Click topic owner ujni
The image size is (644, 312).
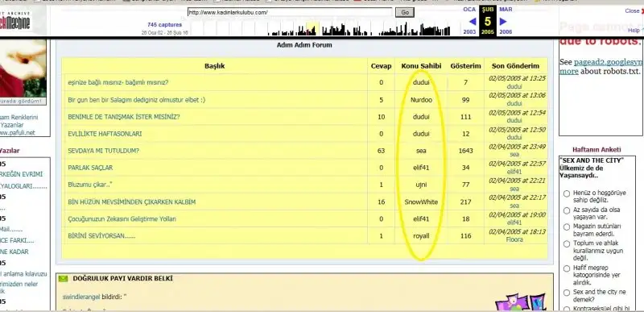421,185
